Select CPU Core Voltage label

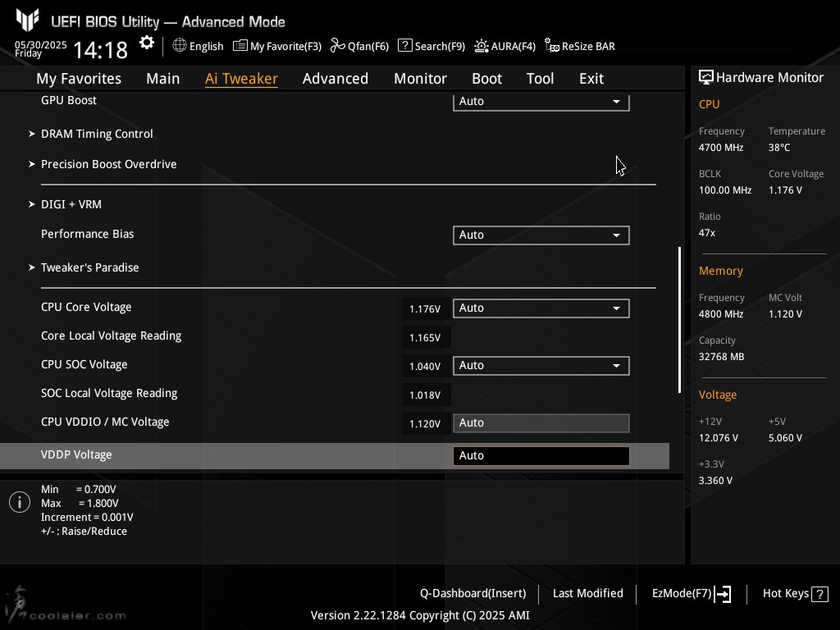pyautogui.click(x=86, y=308)
